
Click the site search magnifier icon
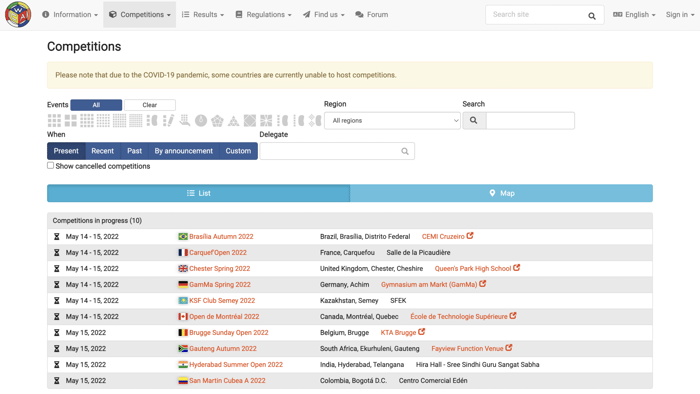click(592, 16)
